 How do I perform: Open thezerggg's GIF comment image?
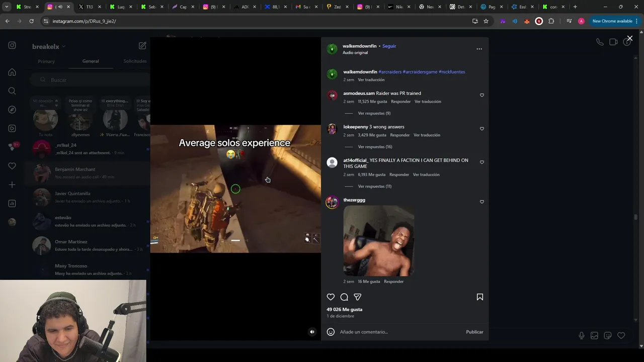379,241
